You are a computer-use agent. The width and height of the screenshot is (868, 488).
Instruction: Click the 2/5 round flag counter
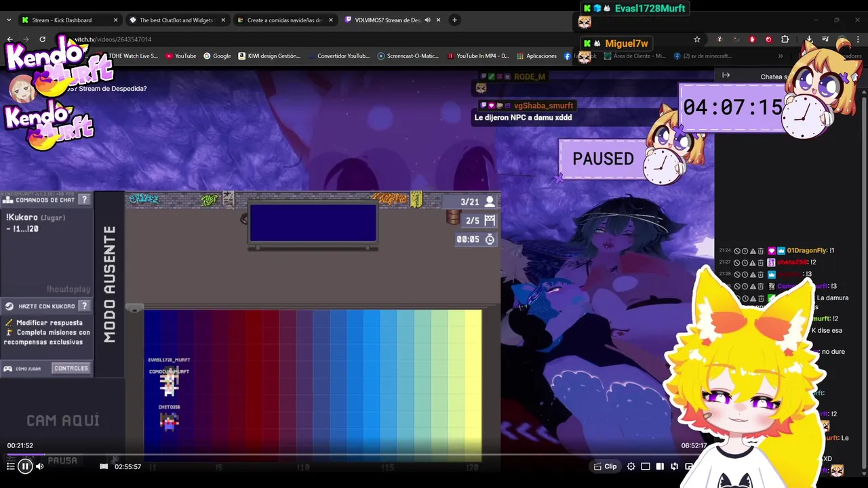click(481, 220)
